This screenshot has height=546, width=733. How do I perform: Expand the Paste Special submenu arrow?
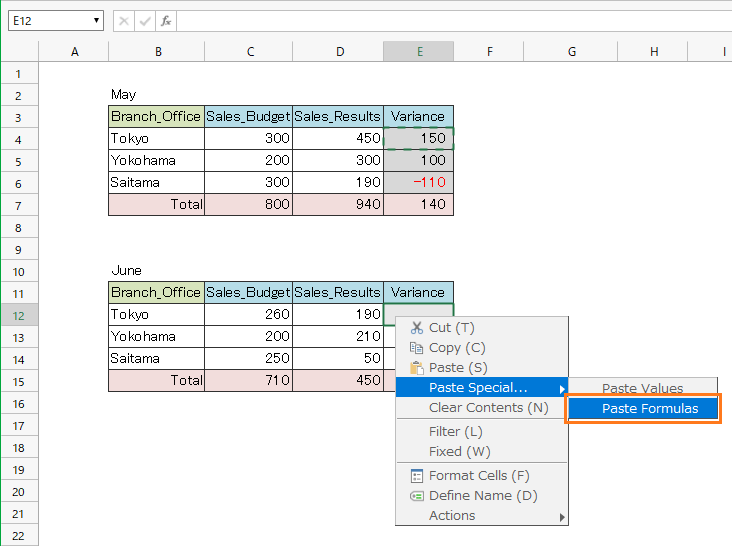561,388
